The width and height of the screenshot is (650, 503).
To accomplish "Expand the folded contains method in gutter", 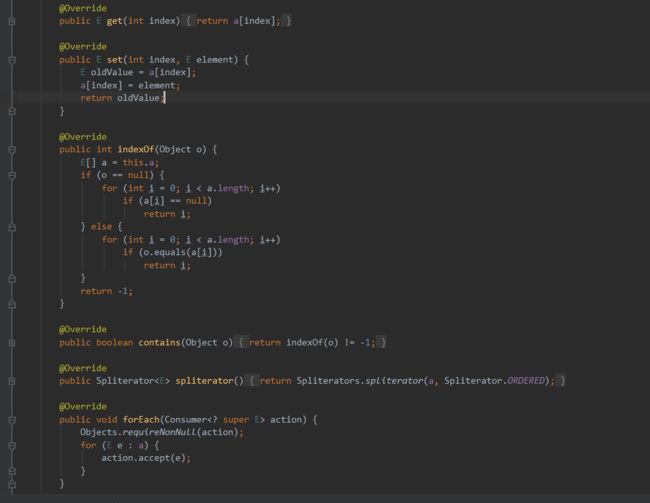I will (x=12, y=343).
